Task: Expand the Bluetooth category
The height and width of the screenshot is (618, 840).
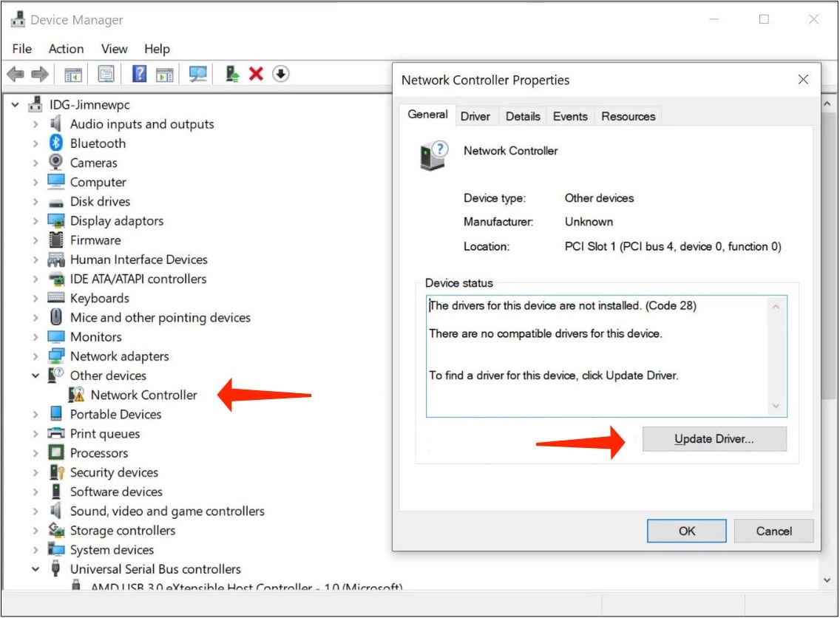Action: click(x=35, y=143)
